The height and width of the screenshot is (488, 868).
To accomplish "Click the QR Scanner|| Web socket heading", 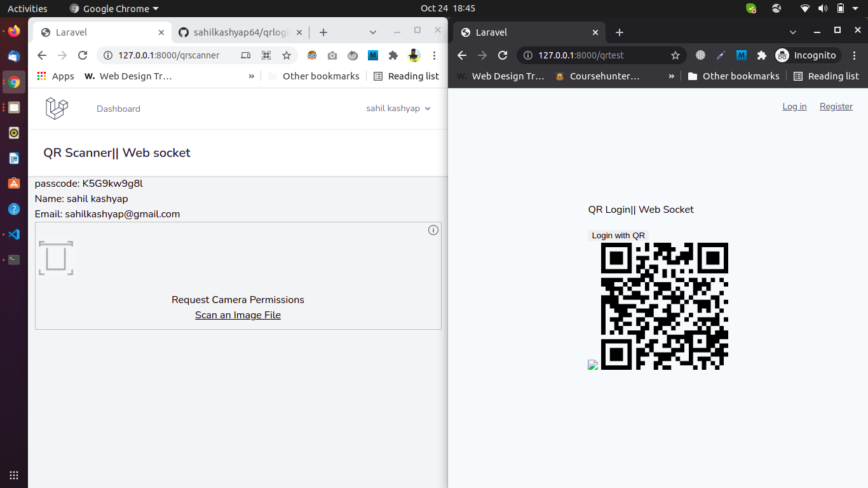I will pyautogui.click(x=117, y=153).
